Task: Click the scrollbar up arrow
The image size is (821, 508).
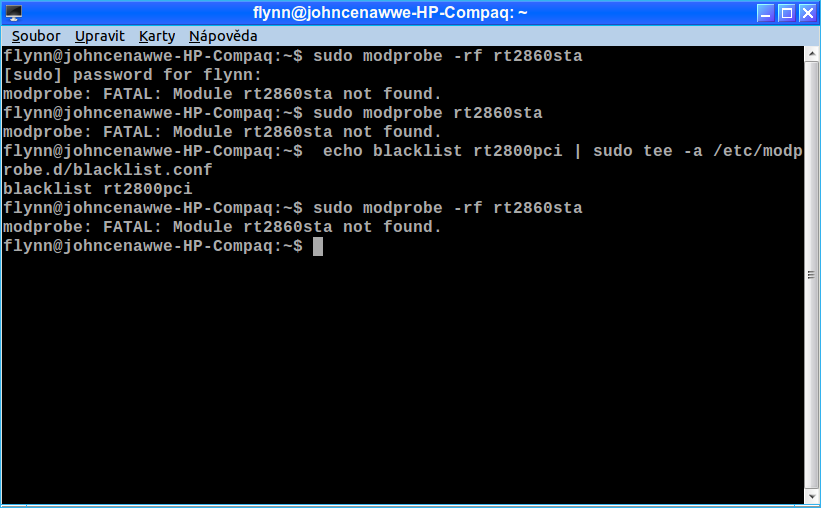Action: point(812,53)
